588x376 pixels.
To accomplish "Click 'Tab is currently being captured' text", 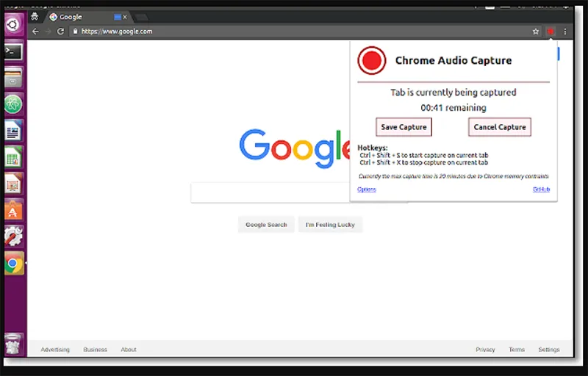I will click(x=453, y=92).
